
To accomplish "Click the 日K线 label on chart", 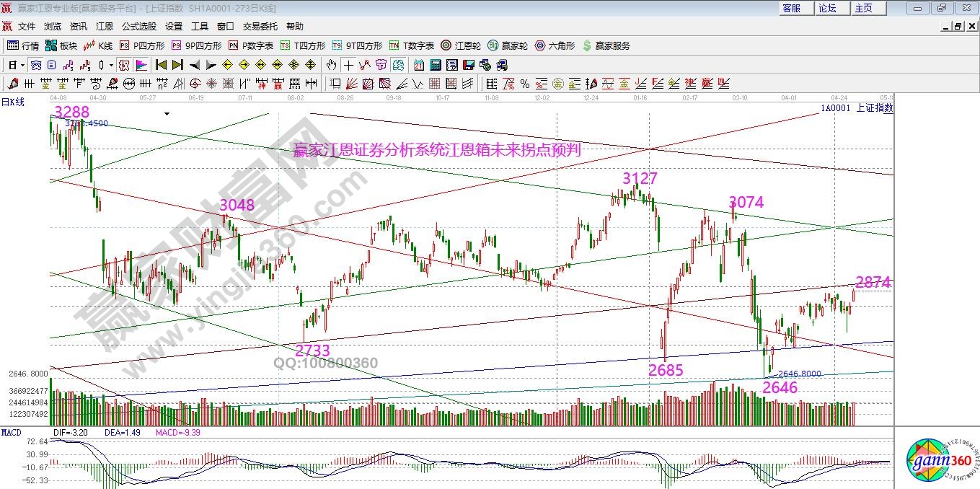I will click(12, 102).
